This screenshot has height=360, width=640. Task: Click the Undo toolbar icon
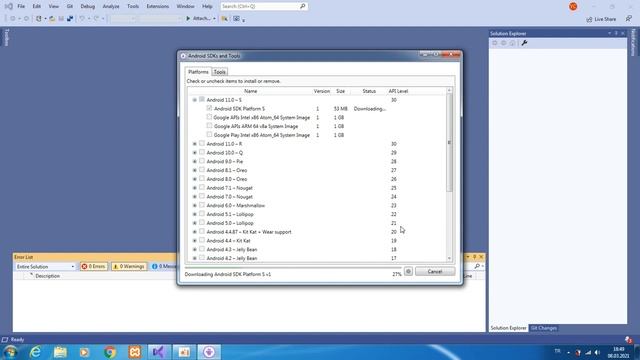[82, 19]
